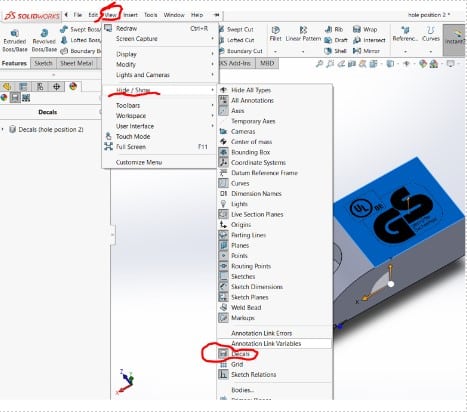Open the Tools menu

pyautogui.click(x=150, y=15)
